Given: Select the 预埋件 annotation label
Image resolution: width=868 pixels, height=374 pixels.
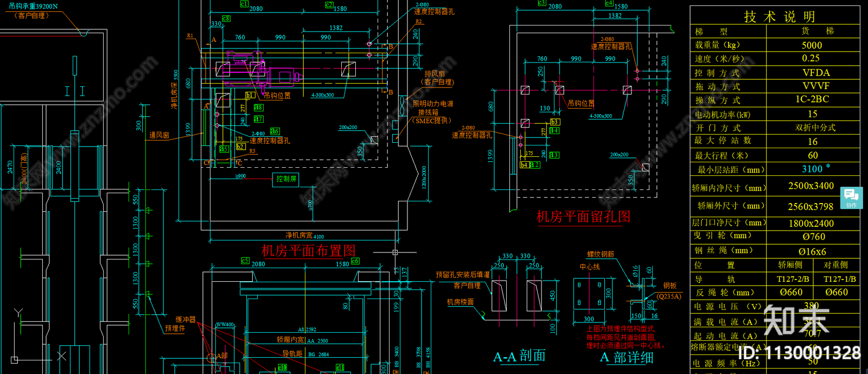Looking at the screenshot, I should (175, 328).
